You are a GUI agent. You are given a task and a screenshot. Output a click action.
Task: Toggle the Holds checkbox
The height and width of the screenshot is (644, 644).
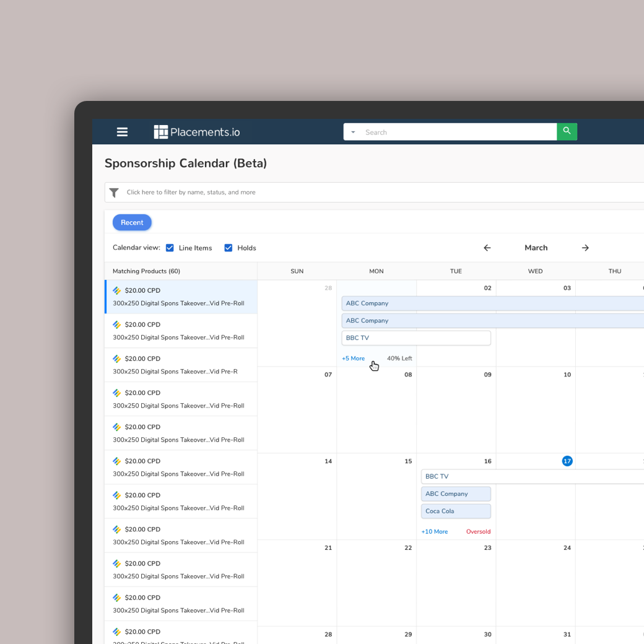point(228,248)
